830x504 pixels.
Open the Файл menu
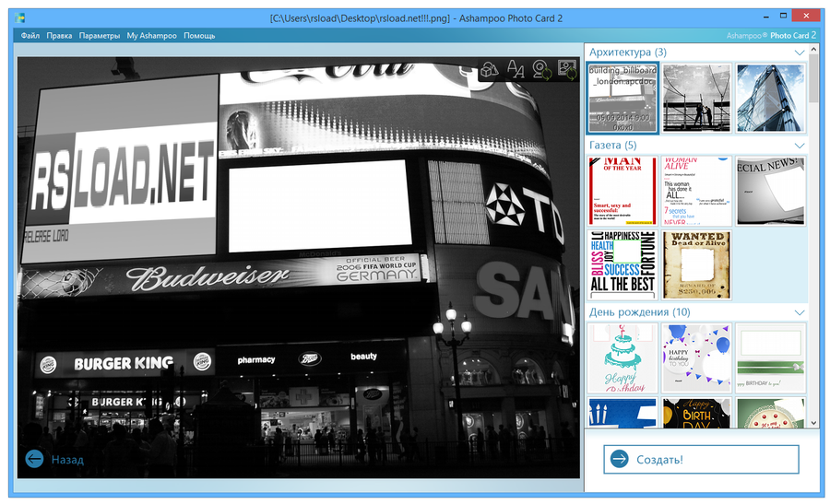pyautogui.click(x=30, y=35)
